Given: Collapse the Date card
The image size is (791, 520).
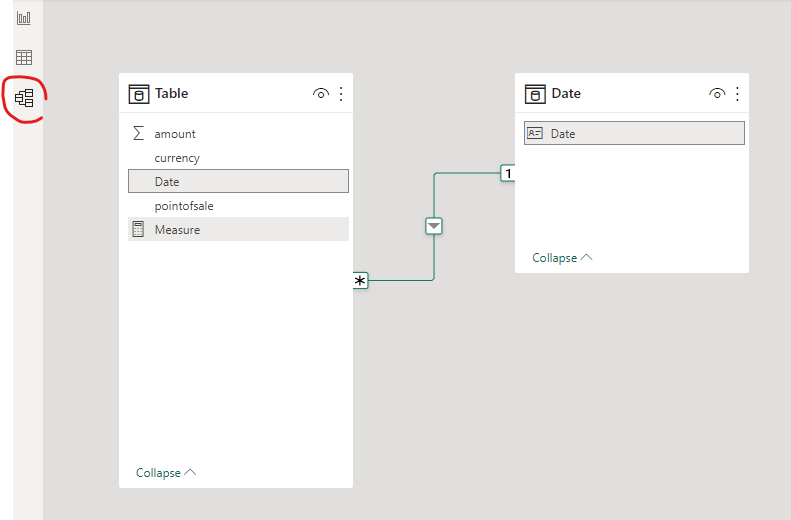Looking at the screenshot, I should [562, 258].
